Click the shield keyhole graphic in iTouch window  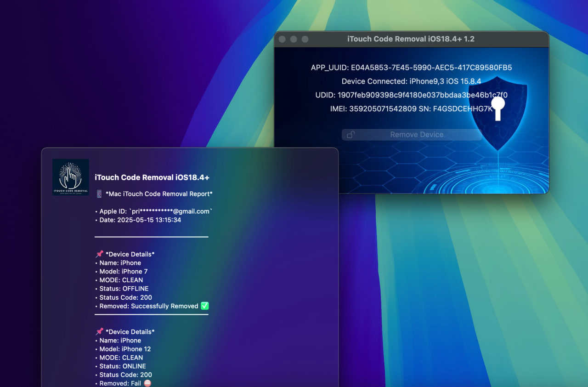498,113
